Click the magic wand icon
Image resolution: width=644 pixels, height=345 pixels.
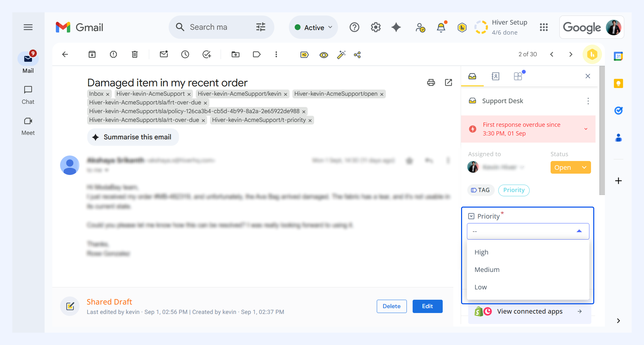341,55
